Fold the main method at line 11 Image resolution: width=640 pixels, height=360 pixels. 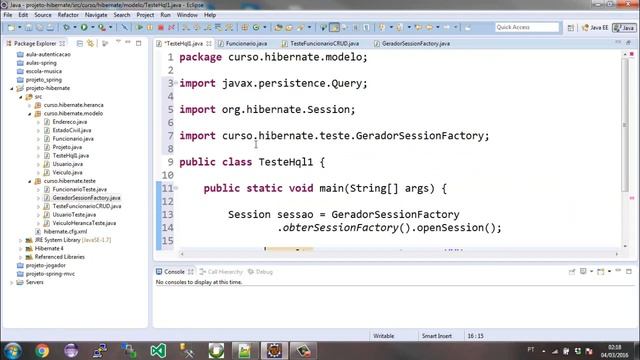pos(176,188)
